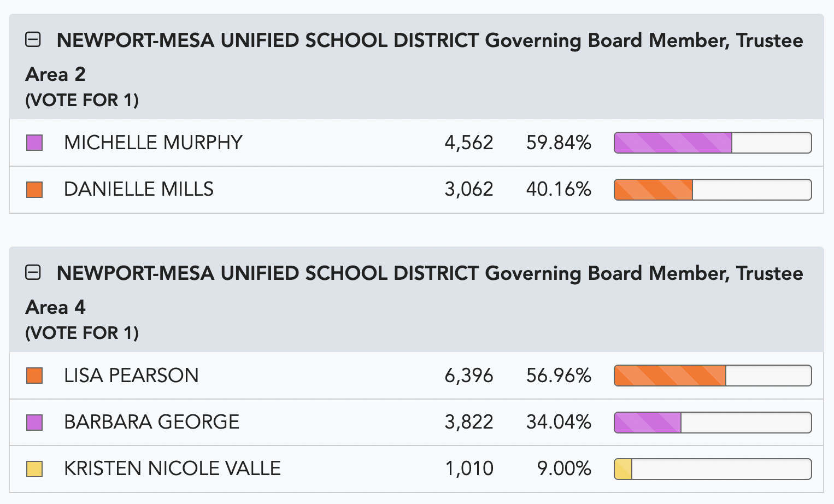
Task: Click Danielle Mills' orange color swatch
Action: (34, 190)
